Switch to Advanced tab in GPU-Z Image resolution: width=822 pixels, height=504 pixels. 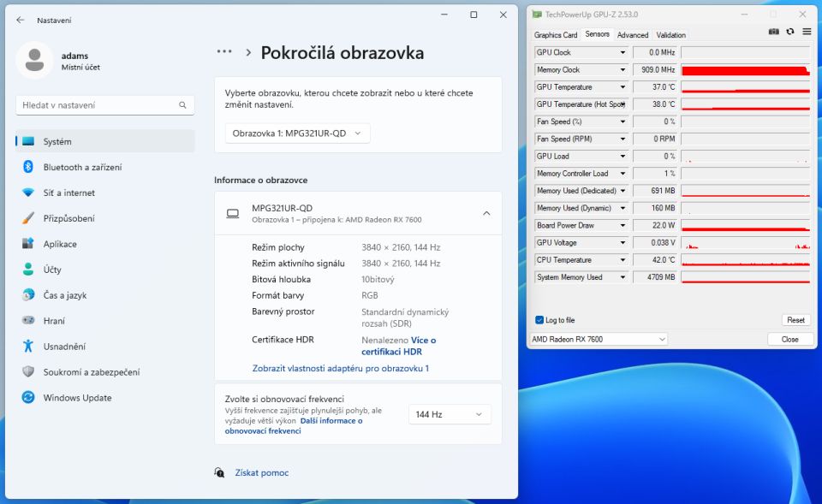click(x=633, y=35)
